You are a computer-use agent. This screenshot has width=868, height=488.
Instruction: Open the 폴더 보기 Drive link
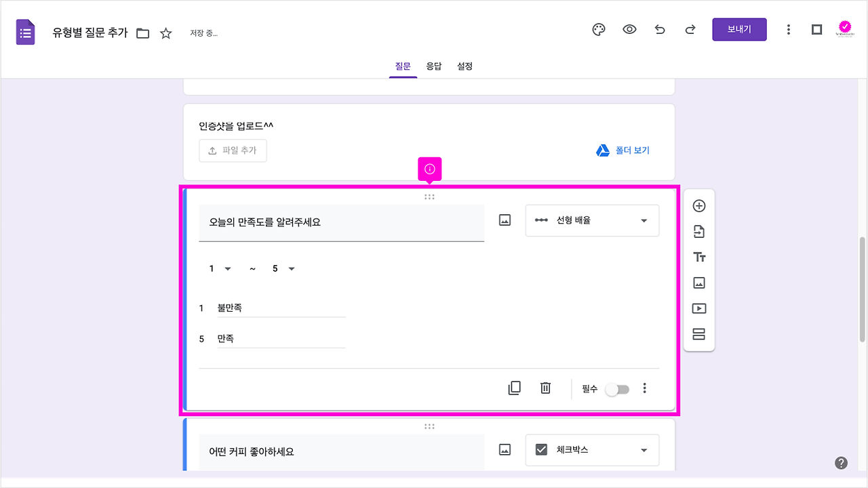(623, 150)
